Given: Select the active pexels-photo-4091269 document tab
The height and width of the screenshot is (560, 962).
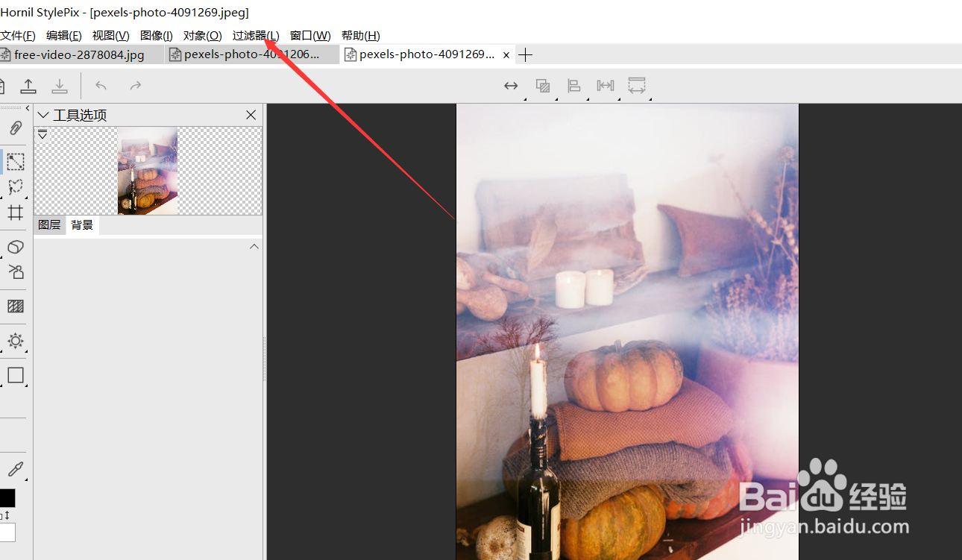Looking at the screenshot, I should pyautogui.click(x=427, y=54).
